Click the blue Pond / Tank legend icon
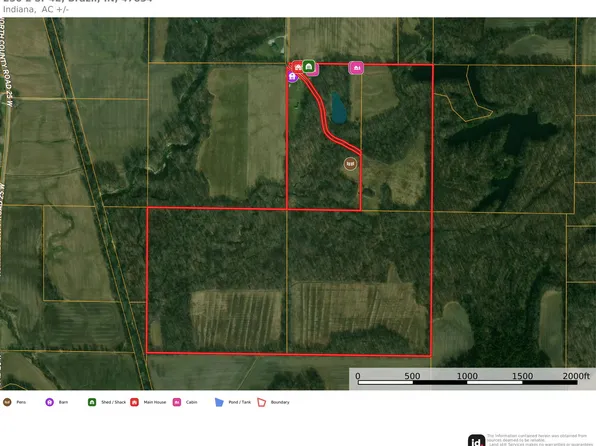This screenshot has height=446, width=596. tap(219, 402)
